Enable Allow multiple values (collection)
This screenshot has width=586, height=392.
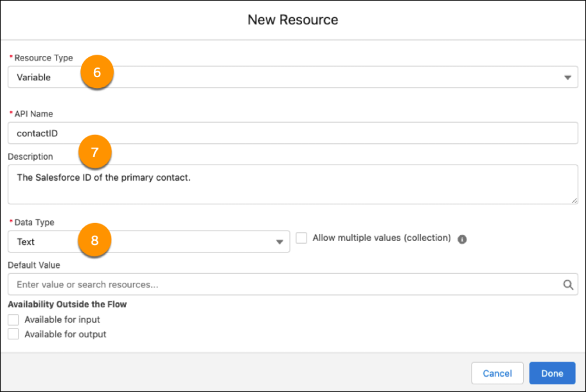pyautogui.click(x=302, y=238)
